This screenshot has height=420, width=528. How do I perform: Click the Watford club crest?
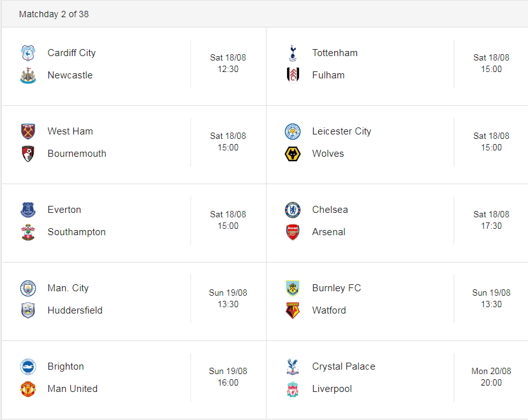pos(293,310)
